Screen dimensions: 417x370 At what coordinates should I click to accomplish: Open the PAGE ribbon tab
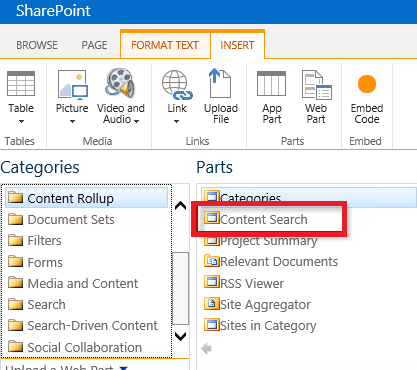click(x=94, y=45)
